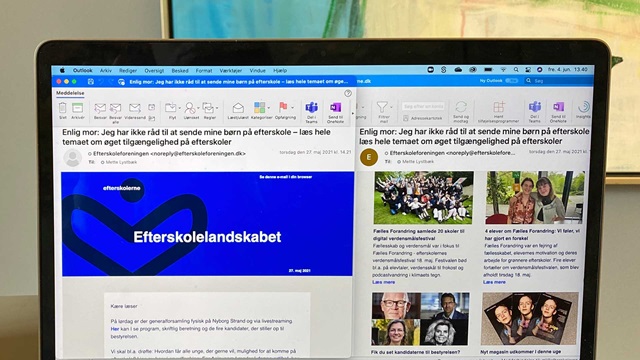The height and width of the screenshot is (360, 640).
Task: Share message via Del i Teams in message window
Action: click(x=311, y=107)
